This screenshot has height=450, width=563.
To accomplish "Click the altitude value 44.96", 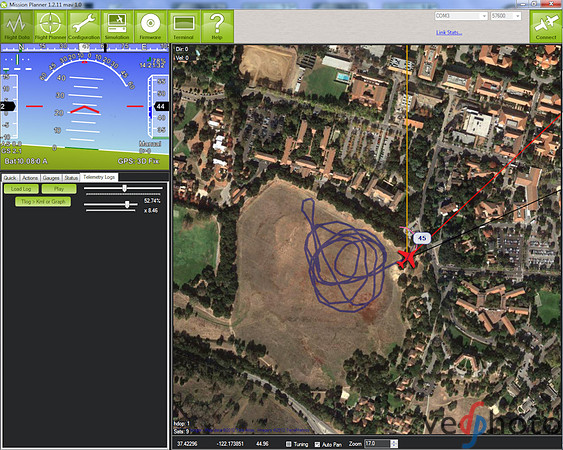I will click(262, 444).
